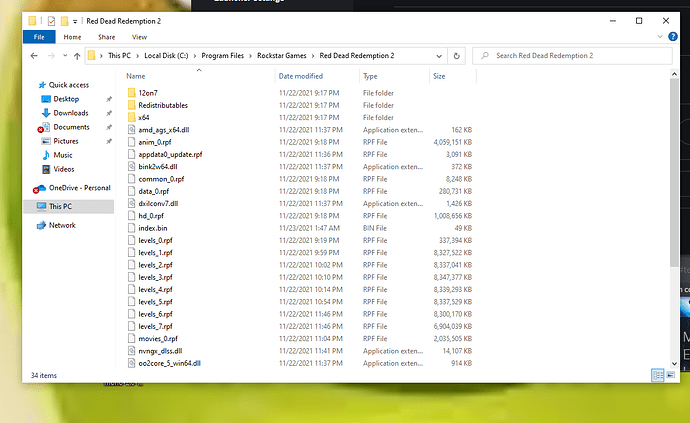This screenshot has width=690, height=423.
Task: Click the Search Red Dead Redemption 2 box
Action: 572,55
